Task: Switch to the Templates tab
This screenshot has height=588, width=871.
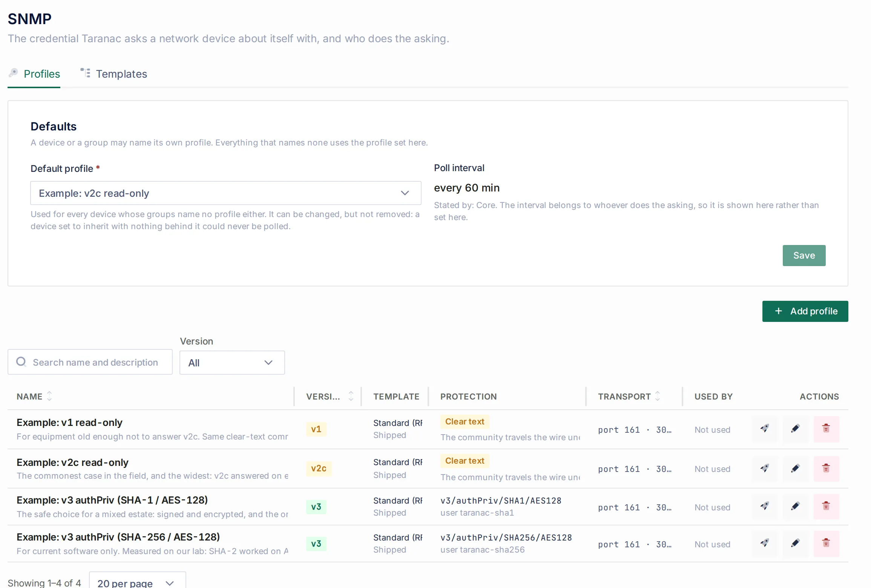Action: [x=114, y=74]
